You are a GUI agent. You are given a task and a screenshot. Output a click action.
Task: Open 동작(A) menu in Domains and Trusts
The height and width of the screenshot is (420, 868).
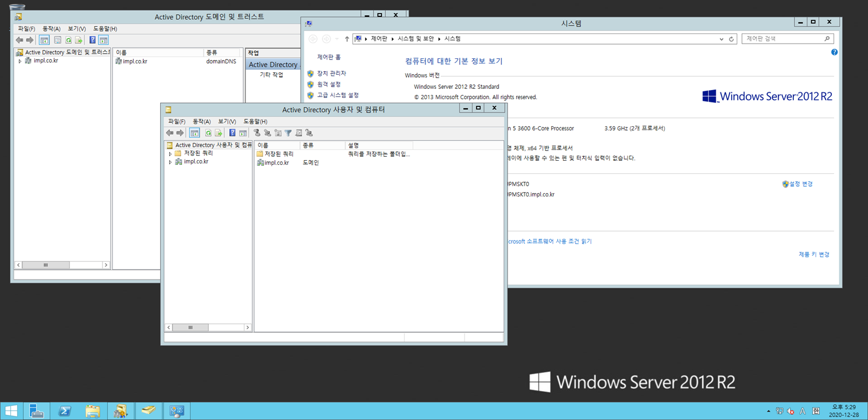tap(51, 28)
